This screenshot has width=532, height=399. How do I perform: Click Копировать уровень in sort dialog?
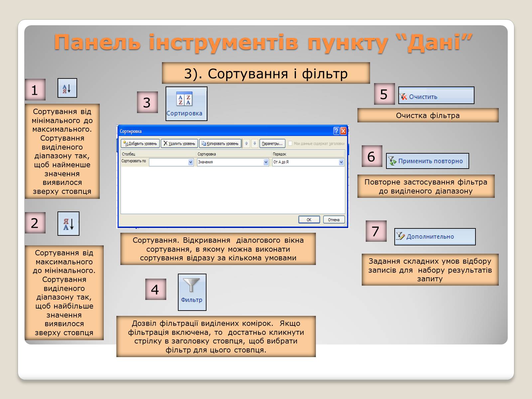coord(220,143)
